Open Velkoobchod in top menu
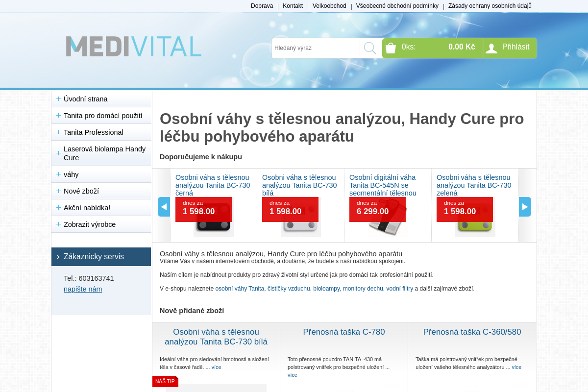This screenshot has height=392, width=588. (329, 6)
